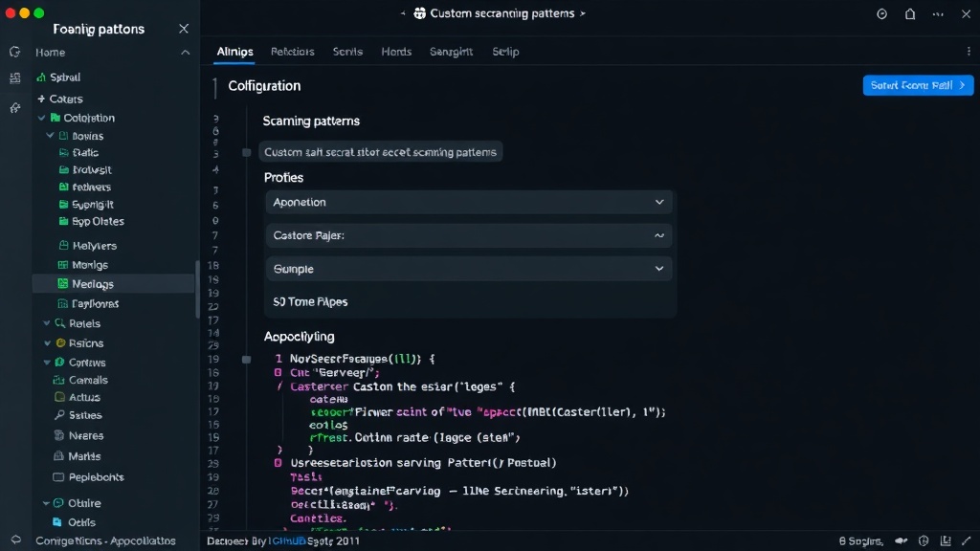
Task: Select the Sypniglit folder item
Action: point(86,205)
